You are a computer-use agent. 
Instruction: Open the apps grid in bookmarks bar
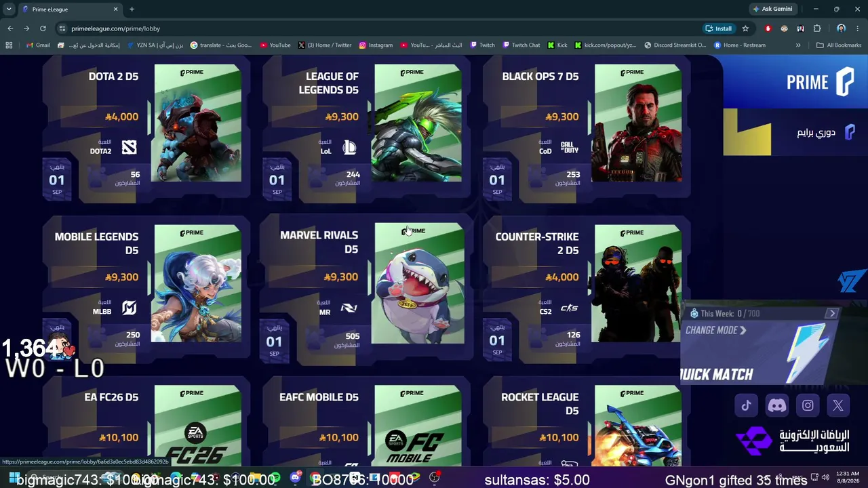9,45
